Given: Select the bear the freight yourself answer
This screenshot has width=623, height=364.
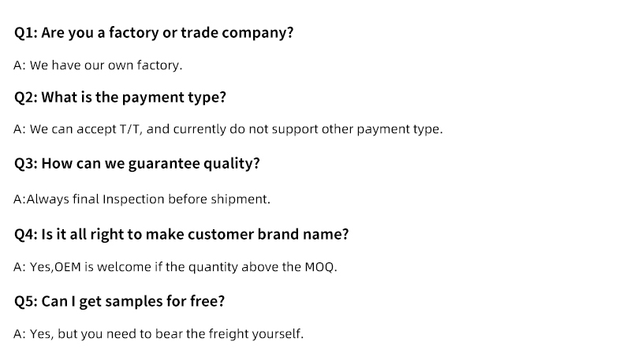Looking at the screenshot, I should (x=159, y=334).
